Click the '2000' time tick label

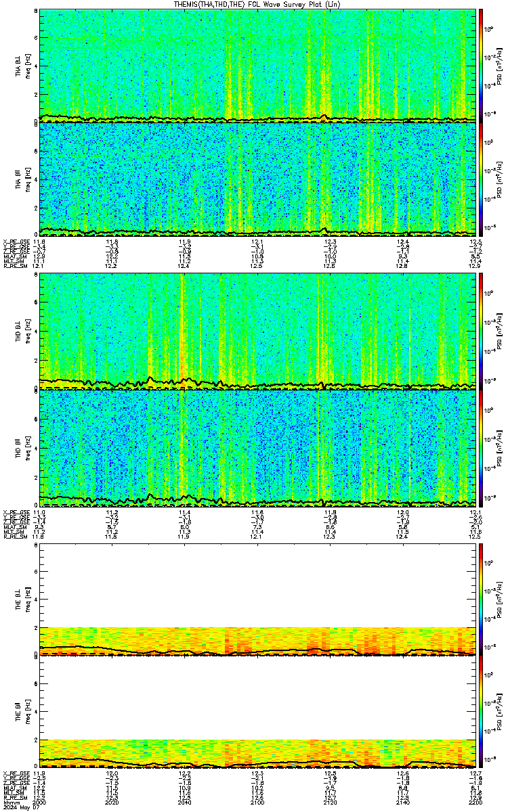[x=40, y=803]
